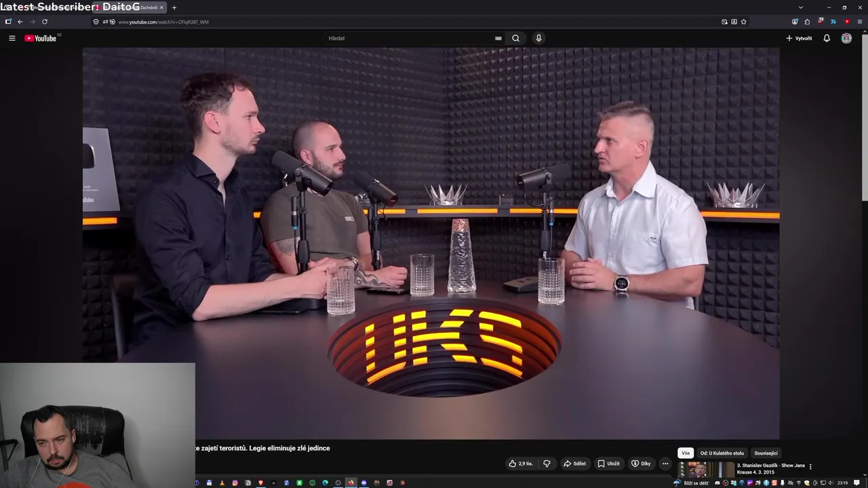
Task: Open the taskbar notification center icon
Action: (x=857, y=483)
